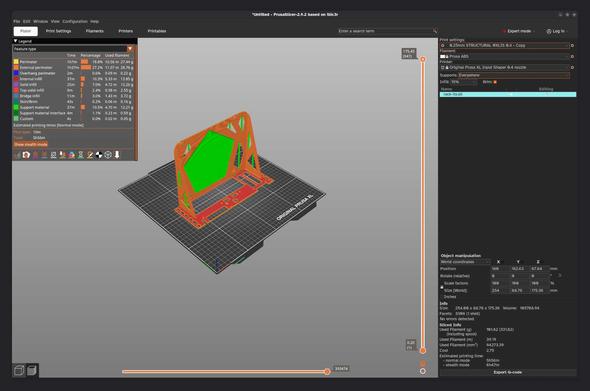Open the Feature type view dropdown
Image resolution: width=590 pixels, height=391 pixels.
tap(73, 49)
